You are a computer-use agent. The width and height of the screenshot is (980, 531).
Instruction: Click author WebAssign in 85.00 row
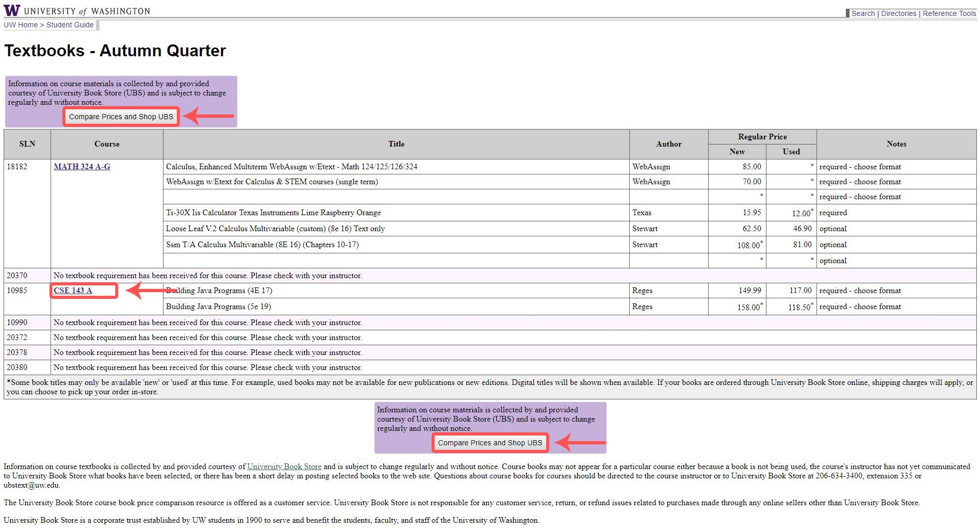coord(651,167)
